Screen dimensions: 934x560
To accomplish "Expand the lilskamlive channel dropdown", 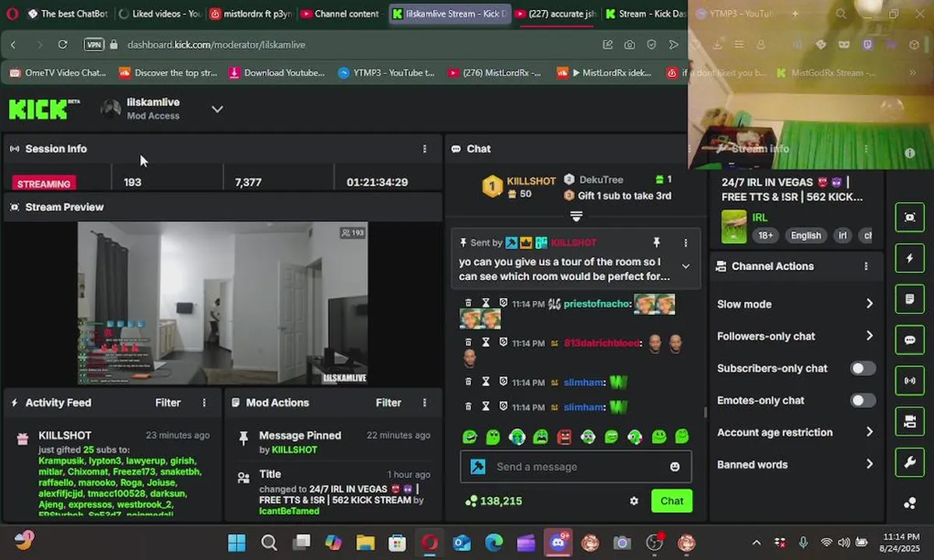I will pos(217,109).
